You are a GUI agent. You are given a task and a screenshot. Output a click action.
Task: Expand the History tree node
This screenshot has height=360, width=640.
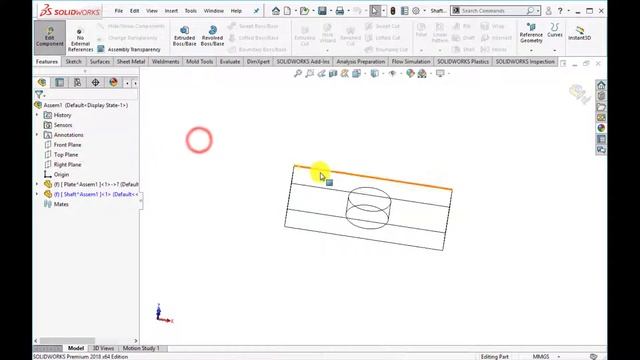coord(37,115)
